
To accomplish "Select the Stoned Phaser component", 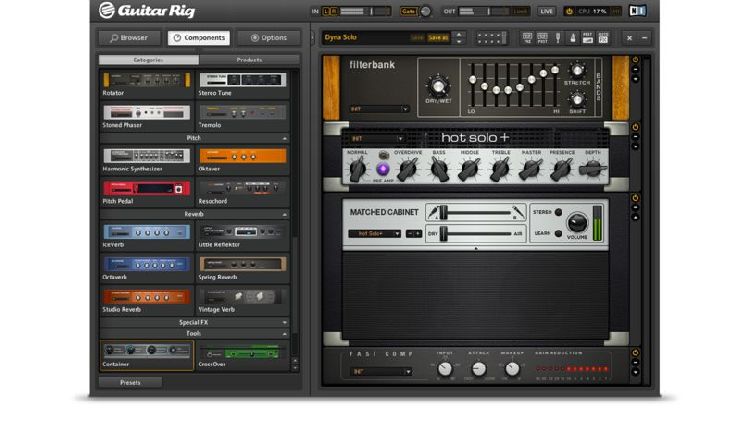I will point(147,117).
